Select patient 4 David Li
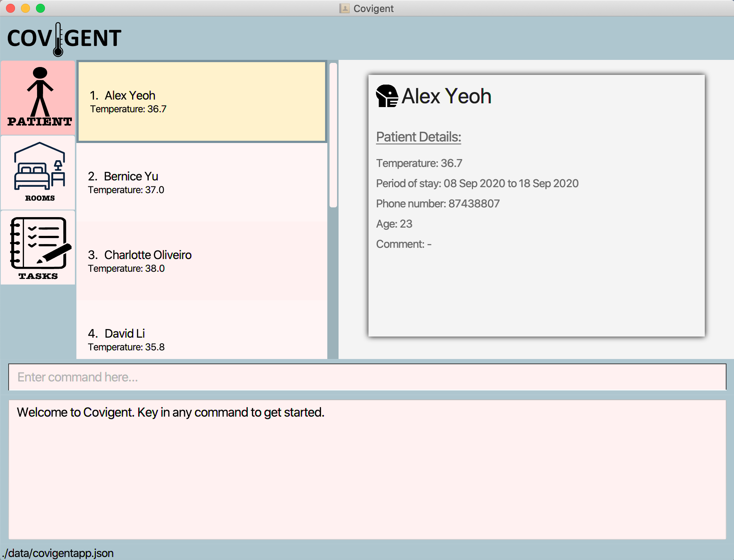The width and height of the screenshot is (734, 560). click(x=202, y=339)
